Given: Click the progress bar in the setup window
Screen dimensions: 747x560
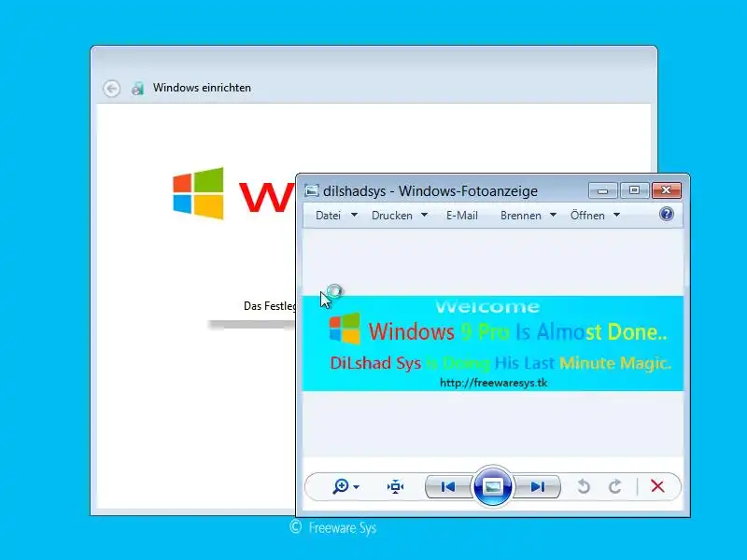Looking at the screenshot, I should point(252,325).
